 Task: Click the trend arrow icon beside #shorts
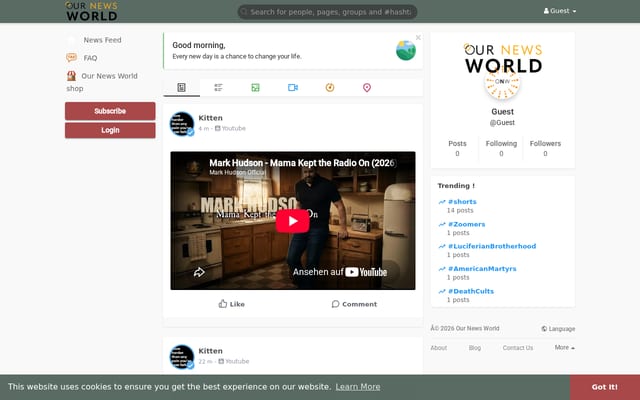coord(442,202)
